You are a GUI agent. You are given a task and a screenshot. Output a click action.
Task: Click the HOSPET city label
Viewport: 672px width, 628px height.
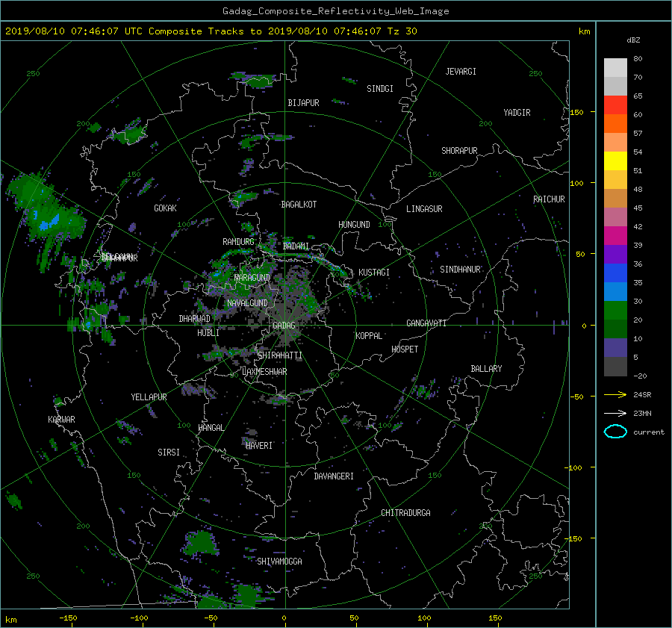pyautogui.click(x=405, y=349)
